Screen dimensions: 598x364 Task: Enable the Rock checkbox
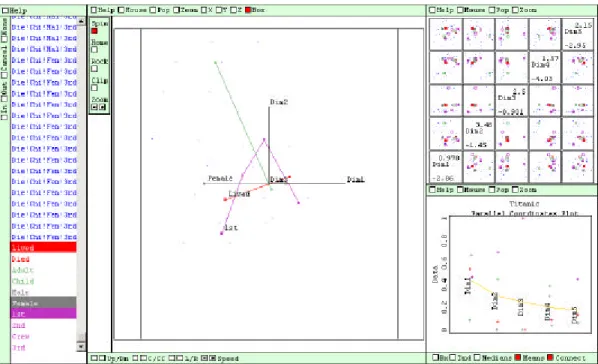coord(94,69)
